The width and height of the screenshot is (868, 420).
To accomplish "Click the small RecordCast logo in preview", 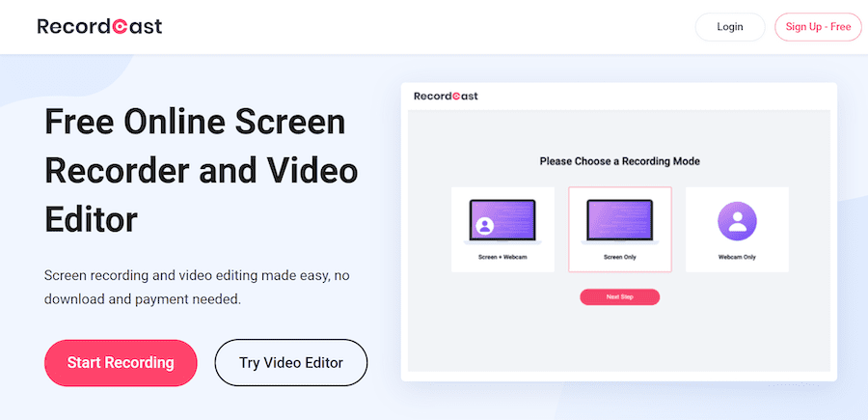I will 446,97.
